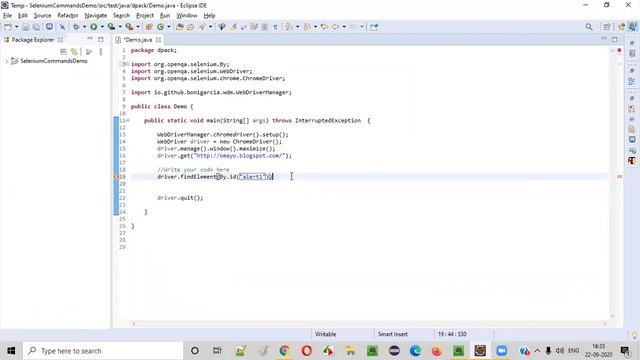
Task: Open the Search menu
Action: 121,16
